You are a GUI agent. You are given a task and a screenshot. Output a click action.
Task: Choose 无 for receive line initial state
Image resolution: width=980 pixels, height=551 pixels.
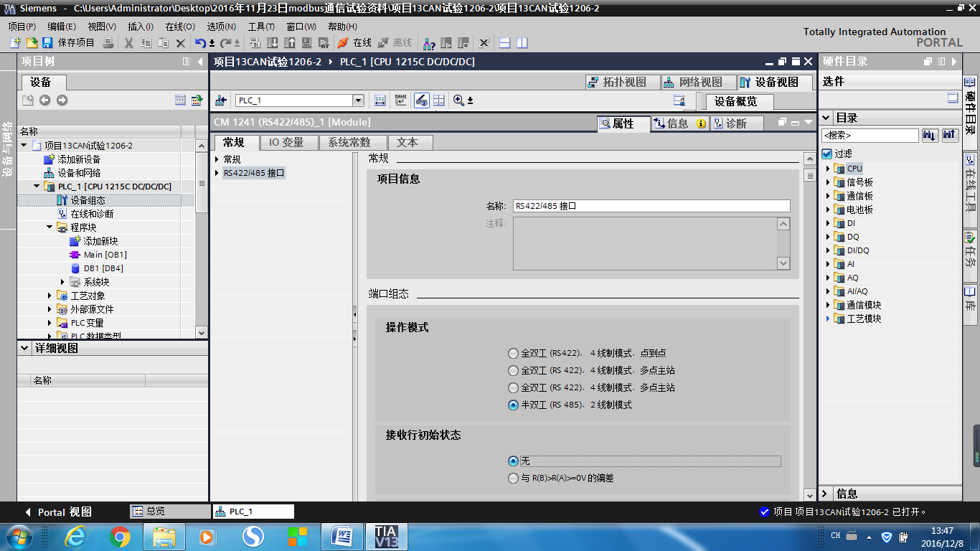[513, 461]
